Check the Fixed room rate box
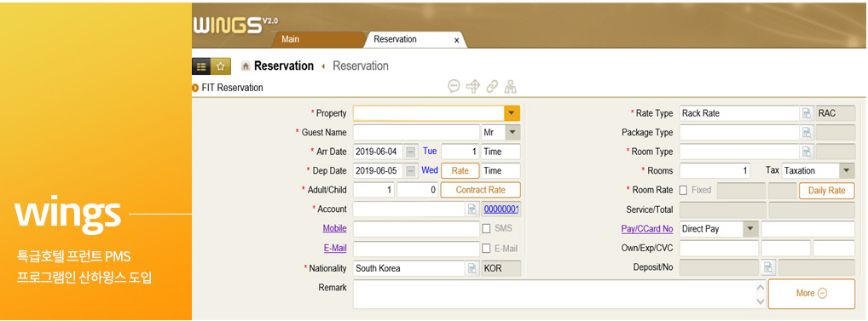 pos(683,190)
